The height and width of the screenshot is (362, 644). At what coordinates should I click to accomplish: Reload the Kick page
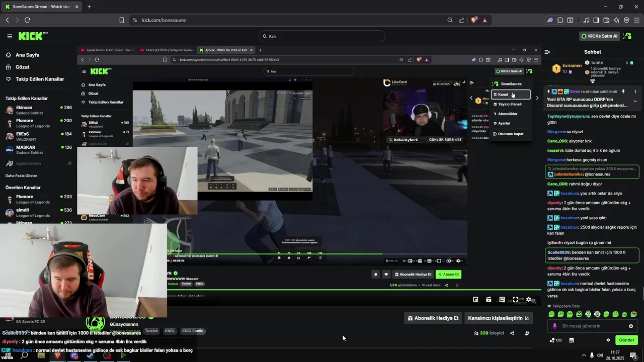pos(27,20)
